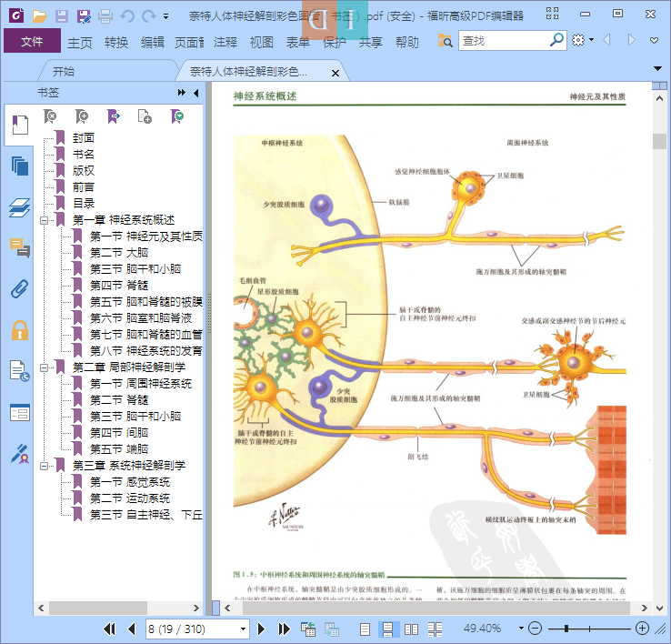Image resolution: width=671 pixels, height=644 pixels.
Task: Click the bookmark with green check icon
Action: 176,116
